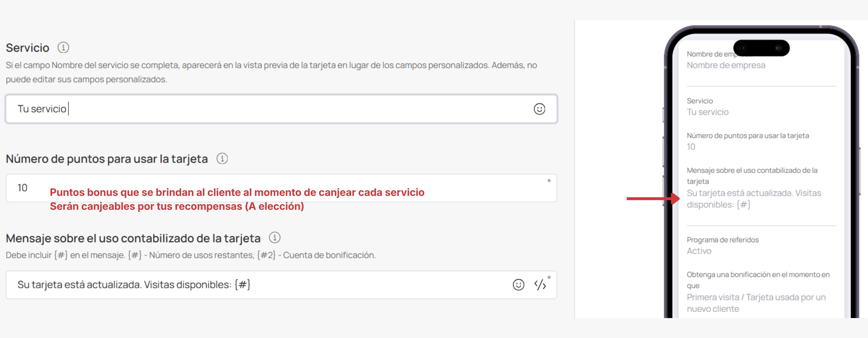Click 'Mensaje sobre el uso contabilizado' label in the preview
The image size is (868, 338).
[x=752, y=176]
